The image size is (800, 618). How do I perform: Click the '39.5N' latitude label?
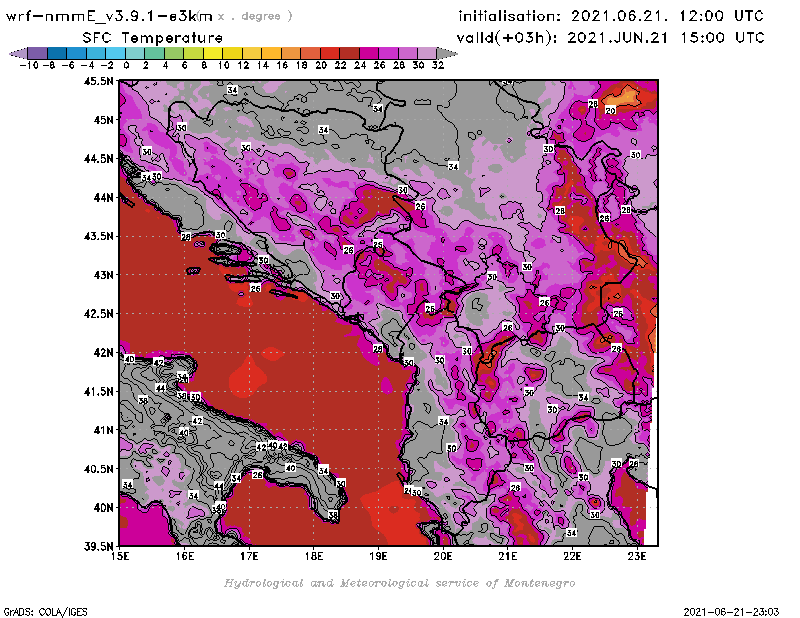98,546
